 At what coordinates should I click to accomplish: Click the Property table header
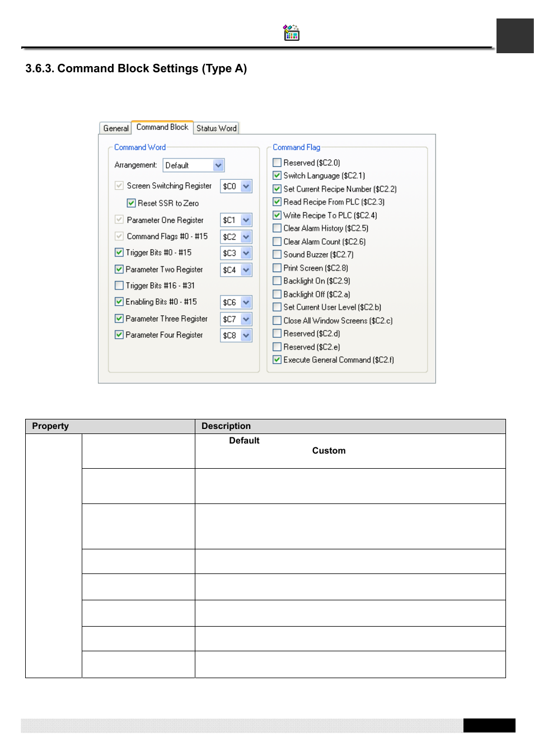click(x=50, y=426)
